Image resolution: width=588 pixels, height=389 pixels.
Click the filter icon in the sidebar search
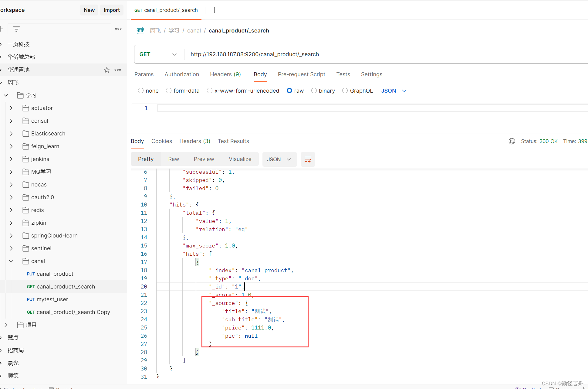pos(16,29)
